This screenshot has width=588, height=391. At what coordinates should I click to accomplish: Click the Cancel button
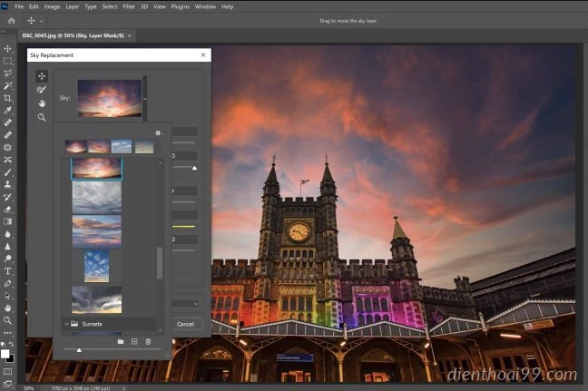[x=186, y=324]
